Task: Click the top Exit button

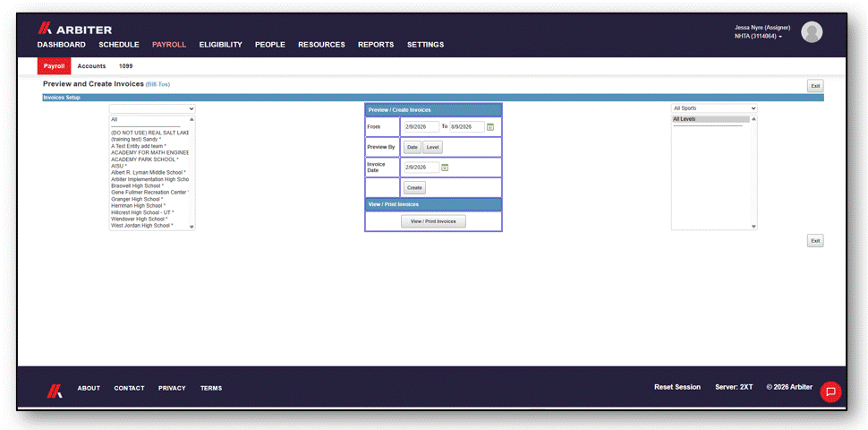Action: tap(815, 86)
